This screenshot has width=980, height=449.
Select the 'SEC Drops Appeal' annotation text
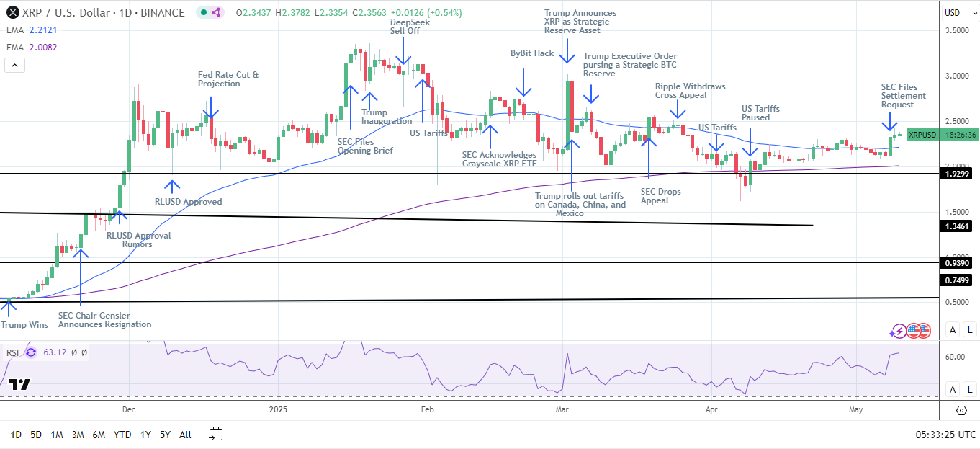[x=660, y=196]
